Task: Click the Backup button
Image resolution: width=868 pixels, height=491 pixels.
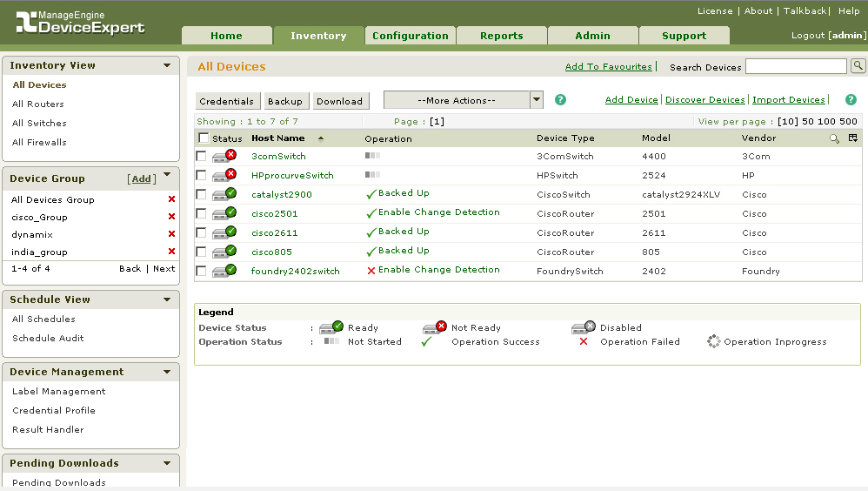Action: pyautogui.click(x=285, y=101)
